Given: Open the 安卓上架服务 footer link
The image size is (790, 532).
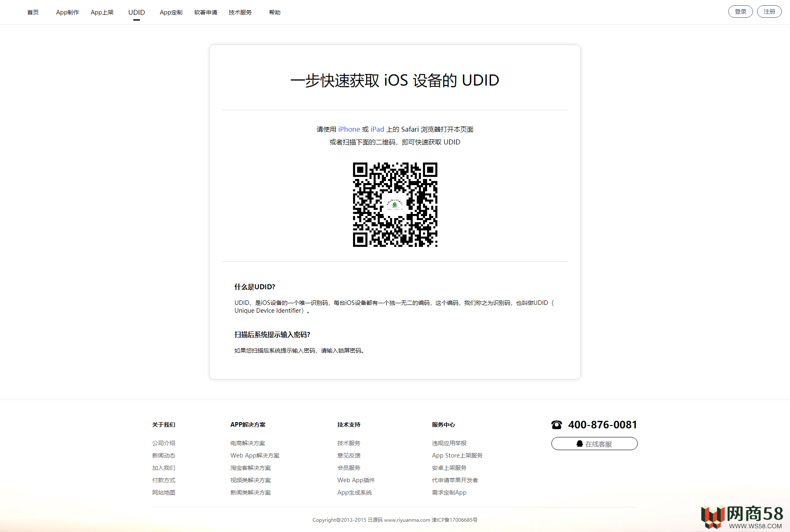Looking at the screenshot, I should [449, 468].
